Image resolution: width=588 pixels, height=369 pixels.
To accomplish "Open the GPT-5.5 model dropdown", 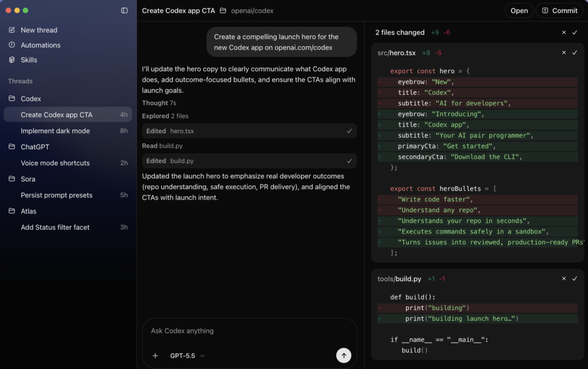I will pos(187,356).
